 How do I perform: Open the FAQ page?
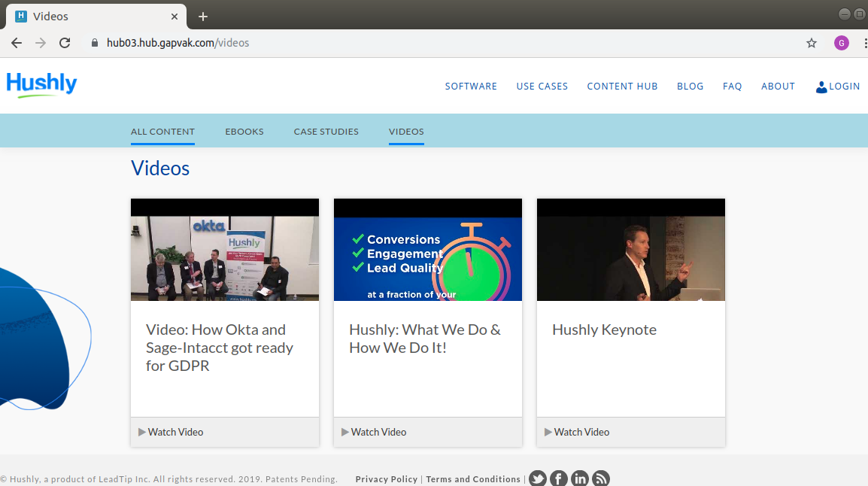732,87
